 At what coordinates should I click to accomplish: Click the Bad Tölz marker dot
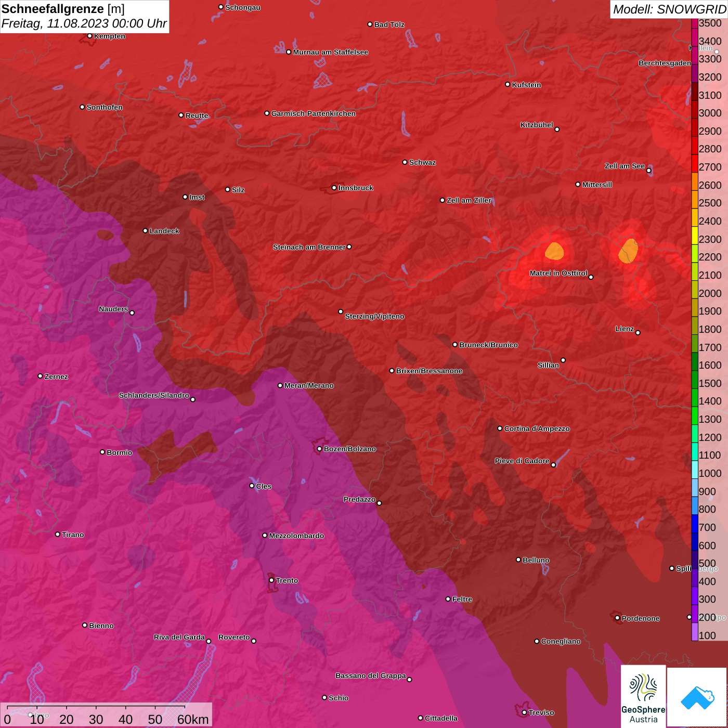370,24
